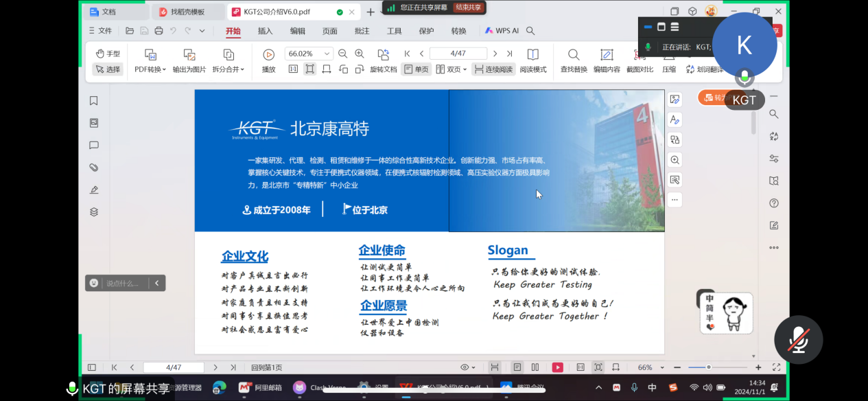Open the 页面 ribbon tab
868x401 pixels.
(330, 31)
